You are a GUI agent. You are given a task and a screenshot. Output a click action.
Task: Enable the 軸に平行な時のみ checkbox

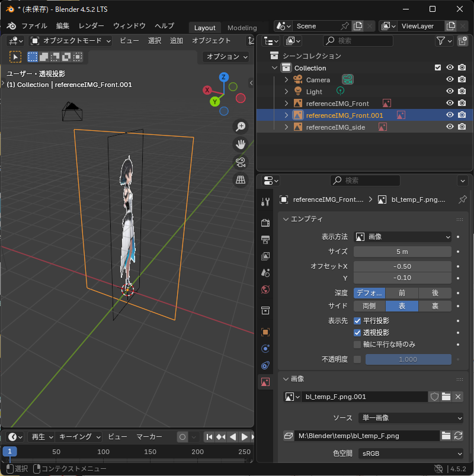(x=357, y=344)
